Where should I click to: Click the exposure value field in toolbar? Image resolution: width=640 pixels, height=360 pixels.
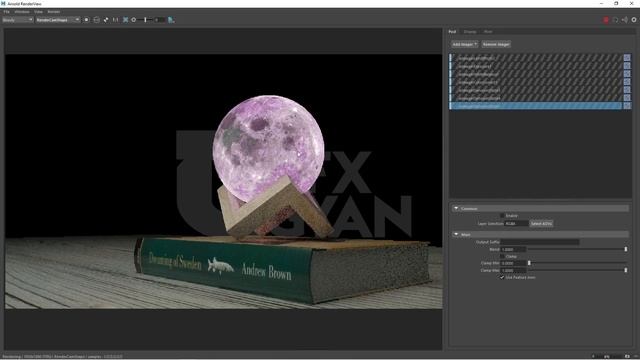click(x=160, y=20)
